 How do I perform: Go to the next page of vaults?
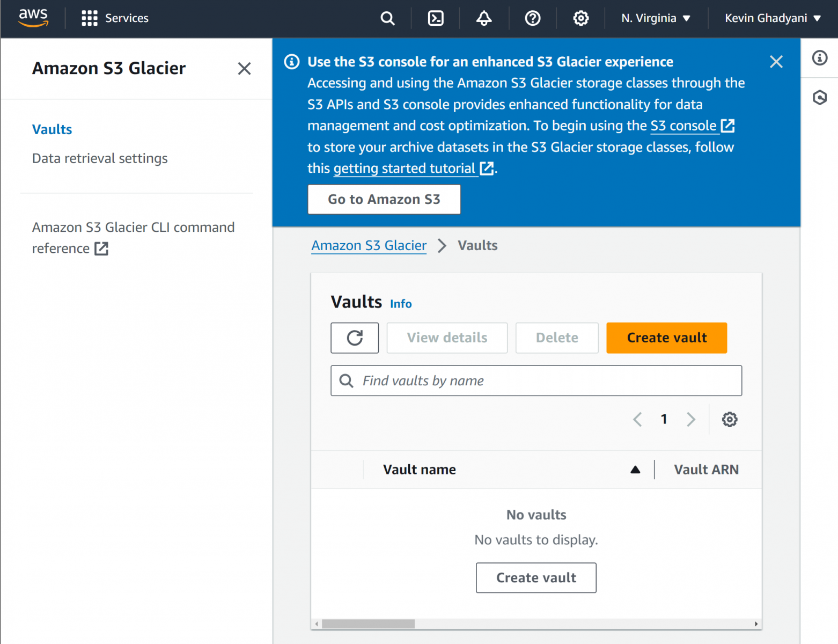[691, 419]
